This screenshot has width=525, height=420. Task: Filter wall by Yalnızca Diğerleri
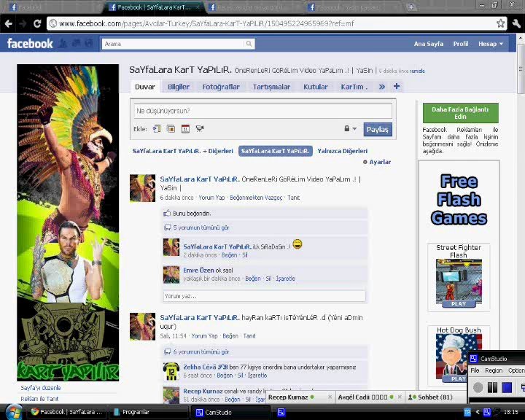tap(342, 151)
